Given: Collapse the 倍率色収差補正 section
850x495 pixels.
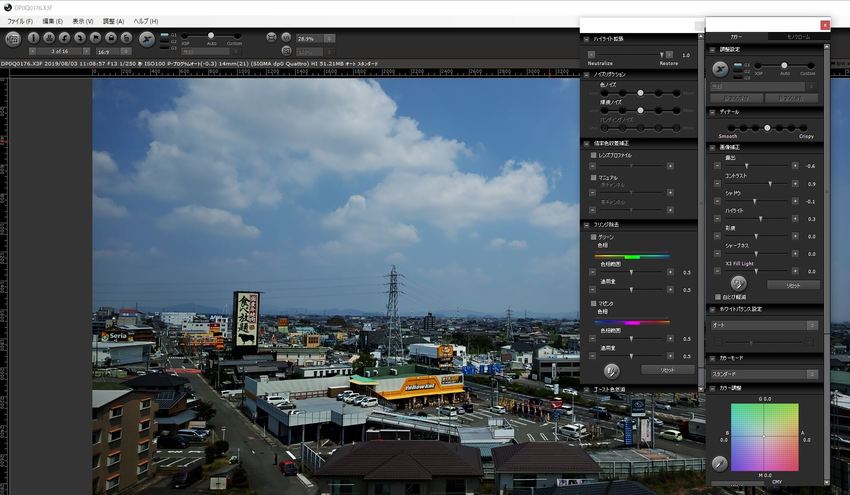Looking at the screenshot, I should tap(587, 144).
